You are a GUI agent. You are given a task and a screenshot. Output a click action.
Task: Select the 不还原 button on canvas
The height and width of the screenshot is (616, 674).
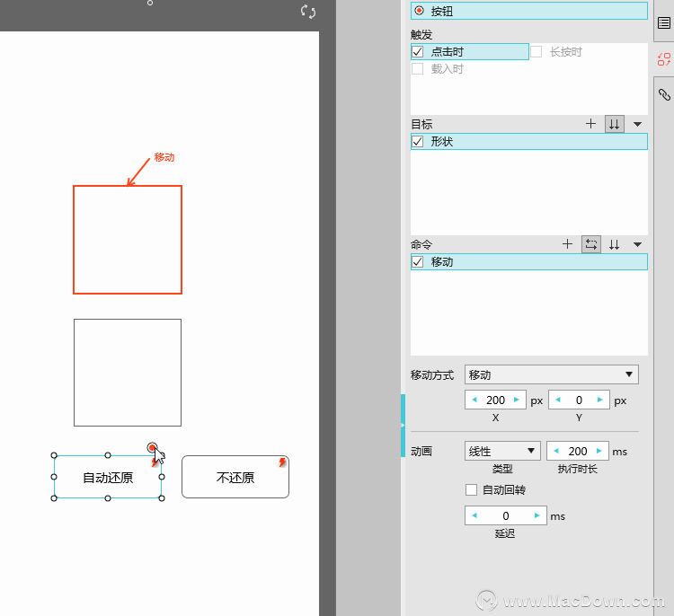click(235, 477)
